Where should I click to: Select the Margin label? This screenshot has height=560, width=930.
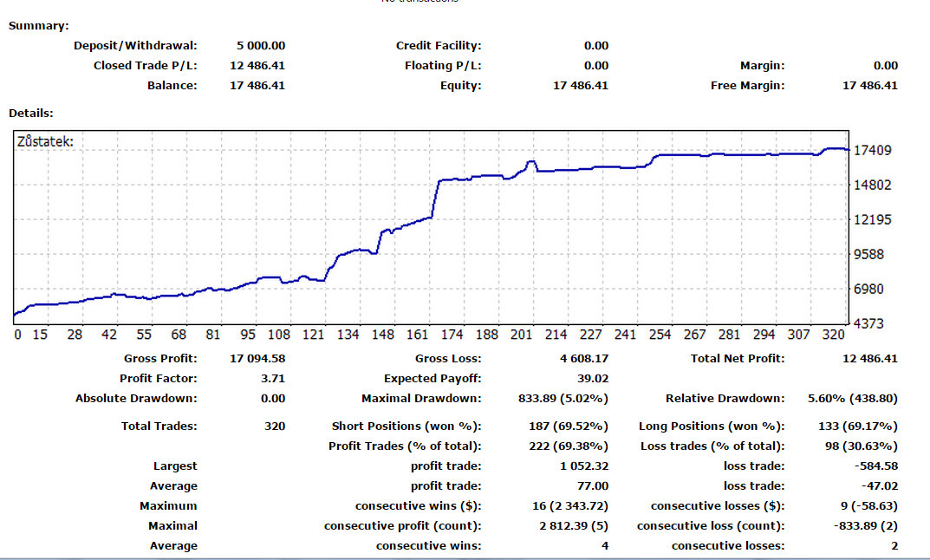762,66
